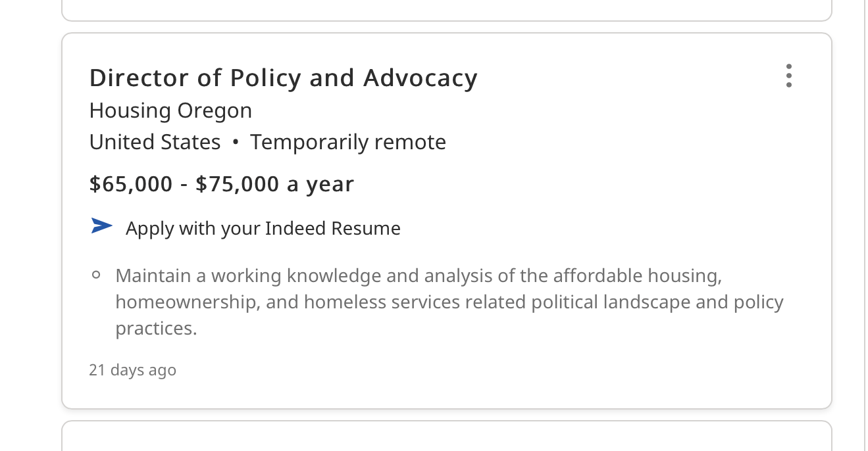Click the blue Indeed Apply arrow icon

point(101,227)
